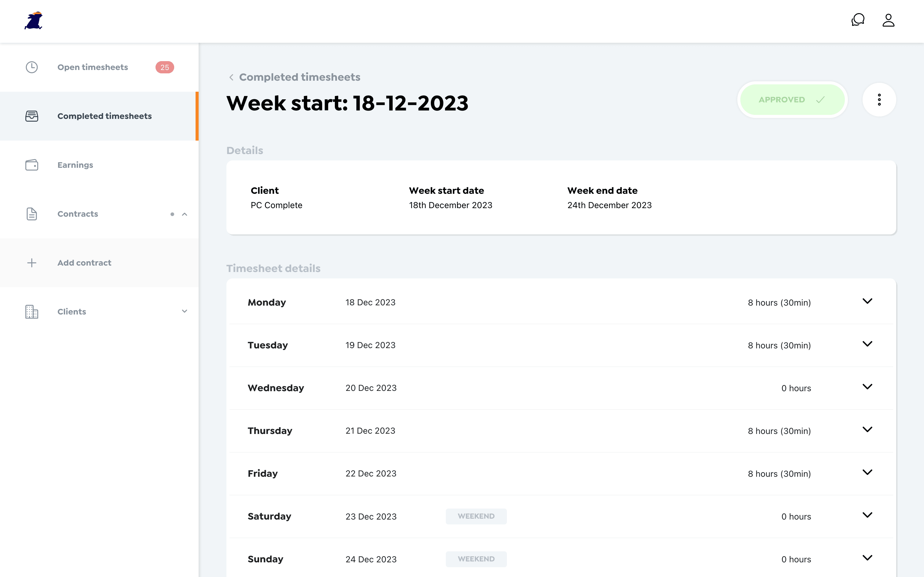The image size is (924, 577).
Task: Select the Open timesheets clock icon
Action: [32, 67]
